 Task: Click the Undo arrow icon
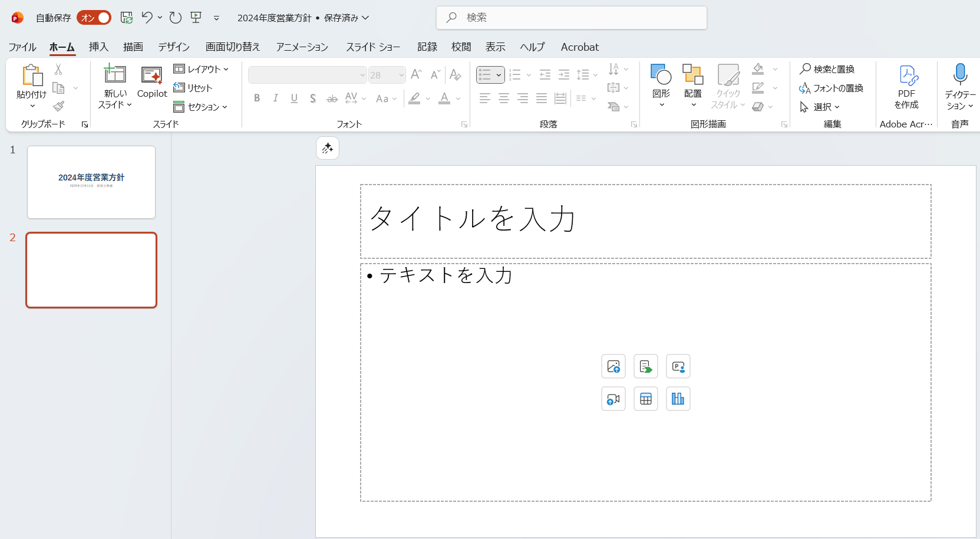tap(147, 18)
